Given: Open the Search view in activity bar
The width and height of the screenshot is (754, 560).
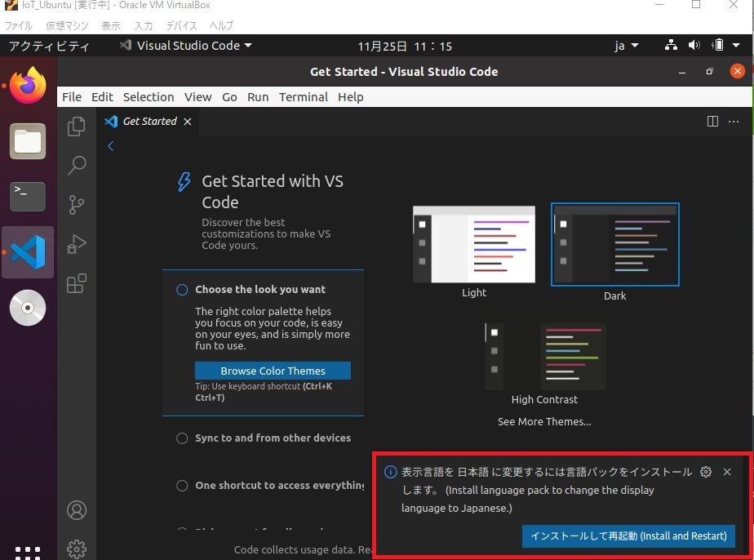Looking at the screenshot, I should tap(77, 166).
